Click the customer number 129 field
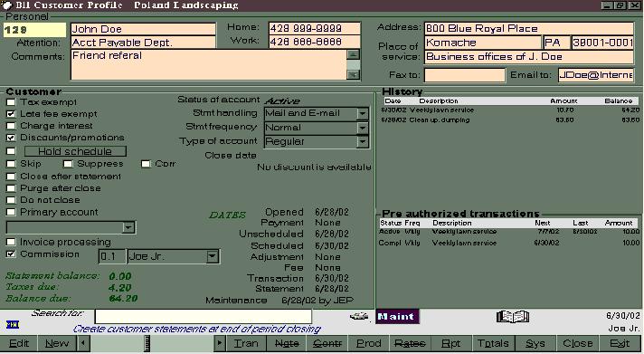 pyautogui.click(x=34, y=30)
